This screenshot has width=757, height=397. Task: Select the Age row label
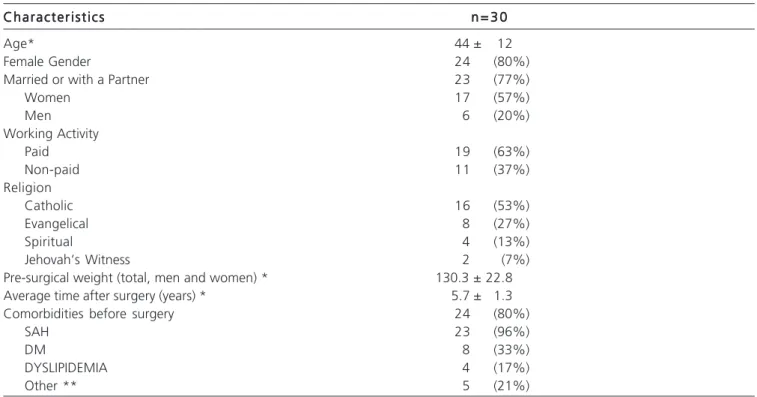pyautogui.click(x=19, y=43)
